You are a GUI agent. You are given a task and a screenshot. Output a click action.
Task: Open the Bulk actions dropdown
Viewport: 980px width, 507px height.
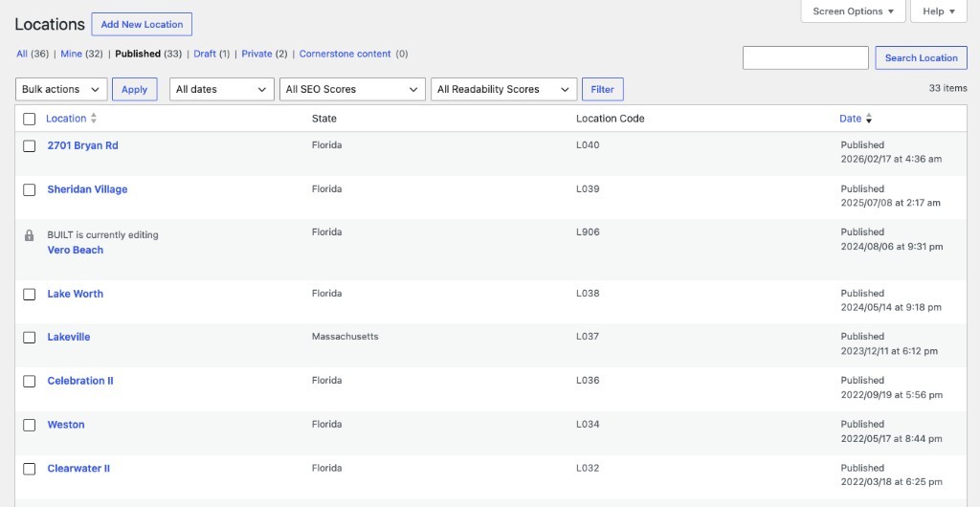point(61,89)
